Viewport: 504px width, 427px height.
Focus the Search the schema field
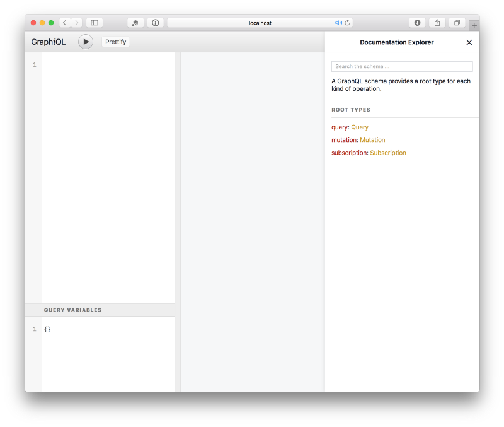click(402, 66)
